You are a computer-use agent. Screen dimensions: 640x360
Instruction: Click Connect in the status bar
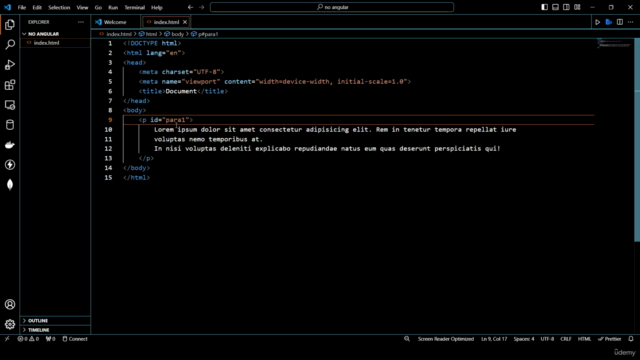click(x=75, y=339)
